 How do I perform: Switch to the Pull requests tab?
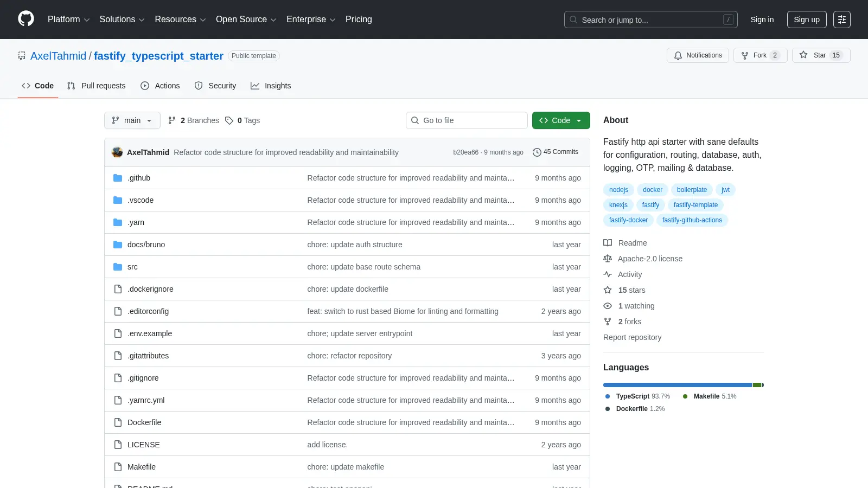click(96, 86)
